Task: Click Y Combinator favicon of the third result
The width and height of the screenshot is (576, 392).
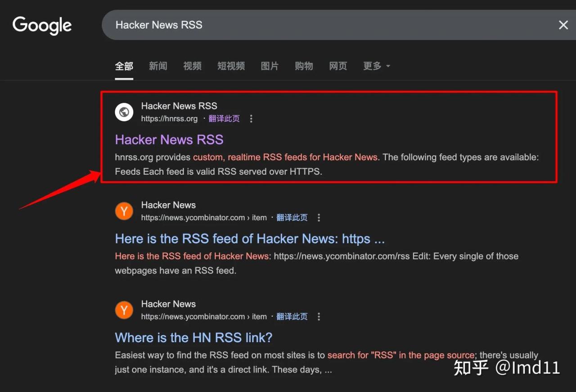Action: click(x=124, y=310)
